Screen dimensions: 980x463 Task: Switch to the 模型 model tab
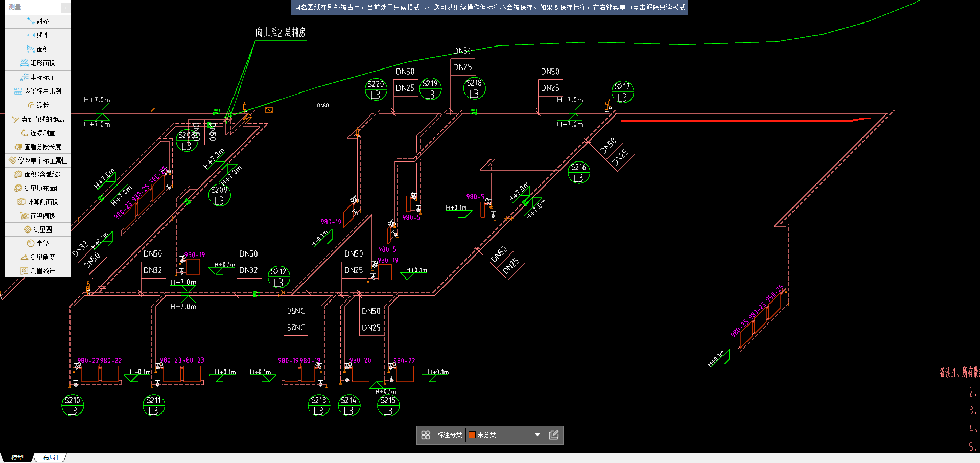(17, 458)
